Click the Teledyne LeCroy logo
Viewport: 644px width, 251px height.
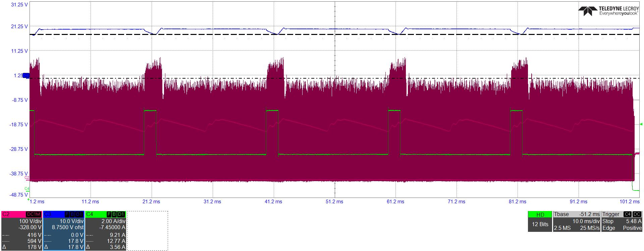click(x=608, y=11)
